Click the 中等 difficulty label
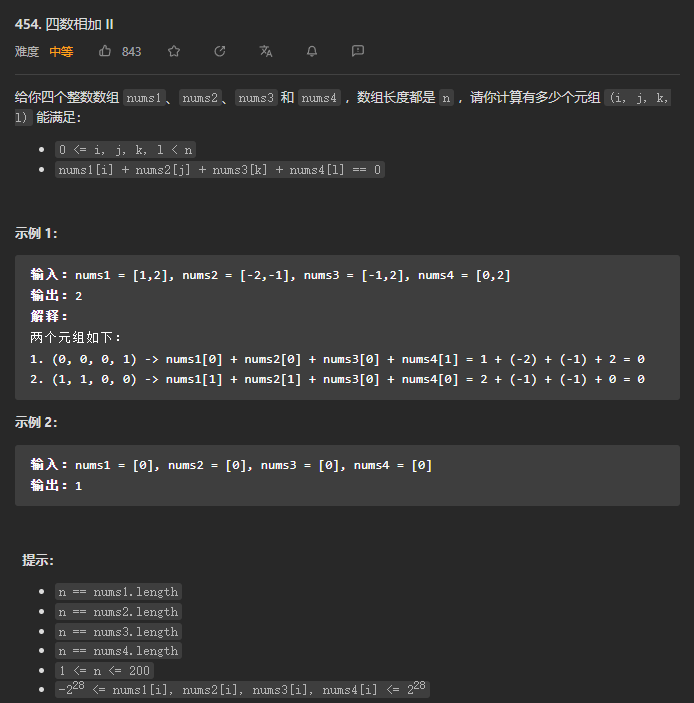Image resolution: width=694 pixels, height=703 pixels. (x=61, y=52)
